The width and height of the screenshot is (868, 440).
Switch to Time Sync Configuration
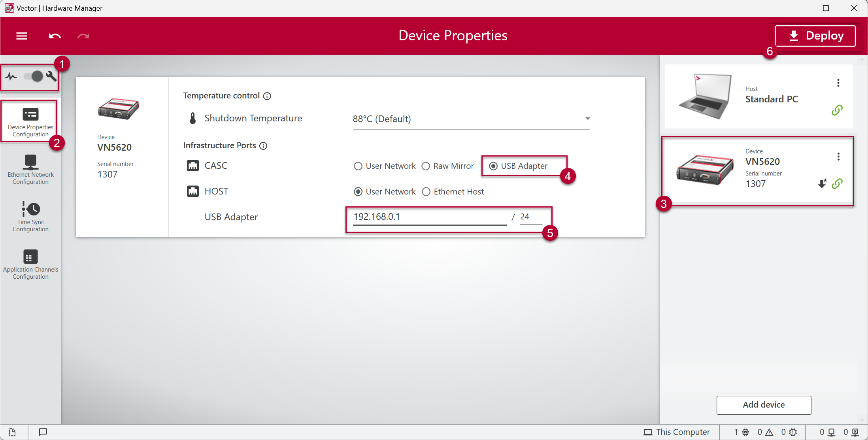coord(30,217)
